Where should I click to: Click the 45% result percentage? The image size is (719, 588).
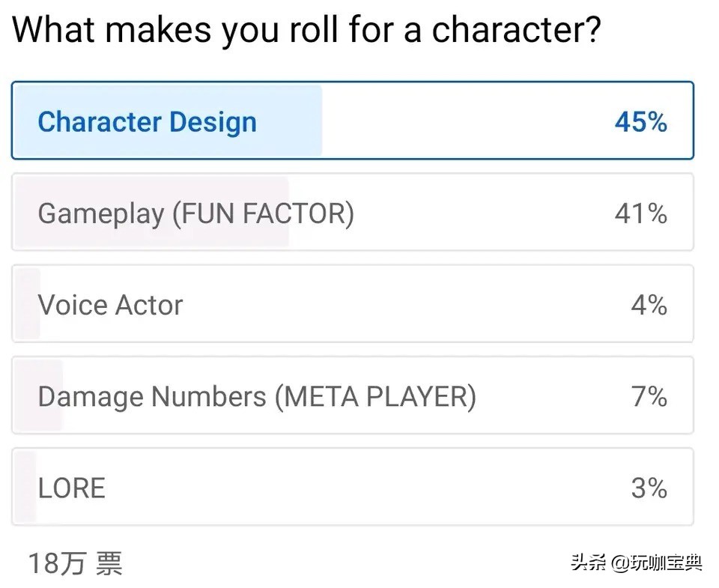tap(640, 122)
